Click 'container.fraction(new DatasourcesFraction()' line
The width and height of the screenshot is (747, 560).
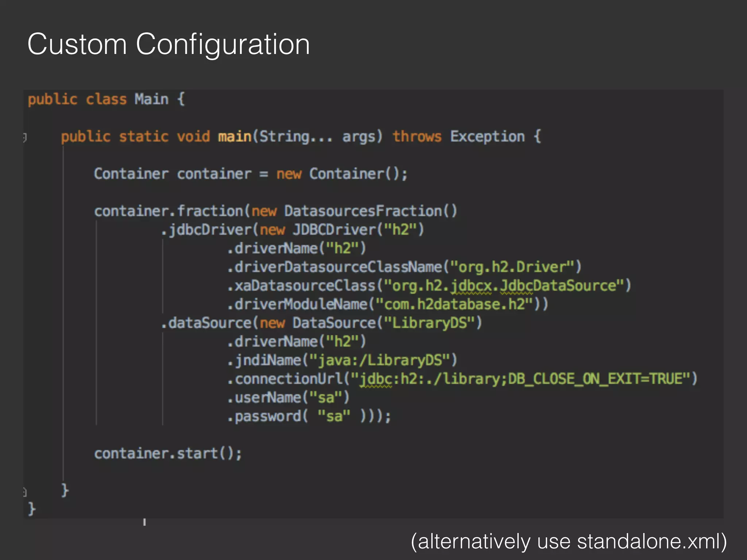tap(275, 211)
